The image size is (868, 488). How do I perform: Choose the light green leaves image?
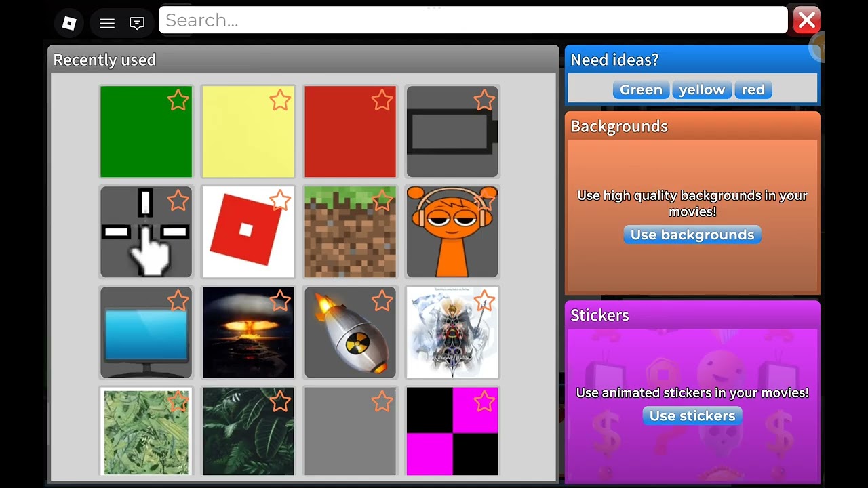146,432
